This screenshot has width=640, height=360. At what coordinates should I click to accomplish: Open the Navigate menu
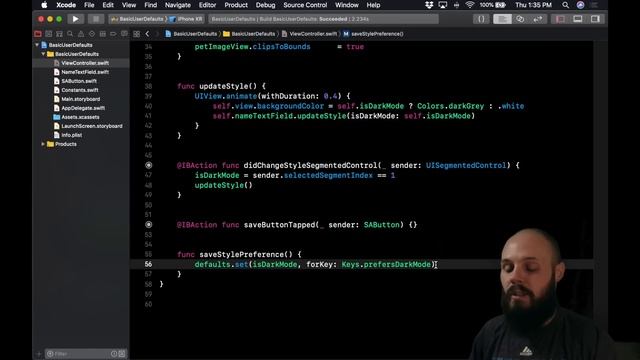pos(178,5)
